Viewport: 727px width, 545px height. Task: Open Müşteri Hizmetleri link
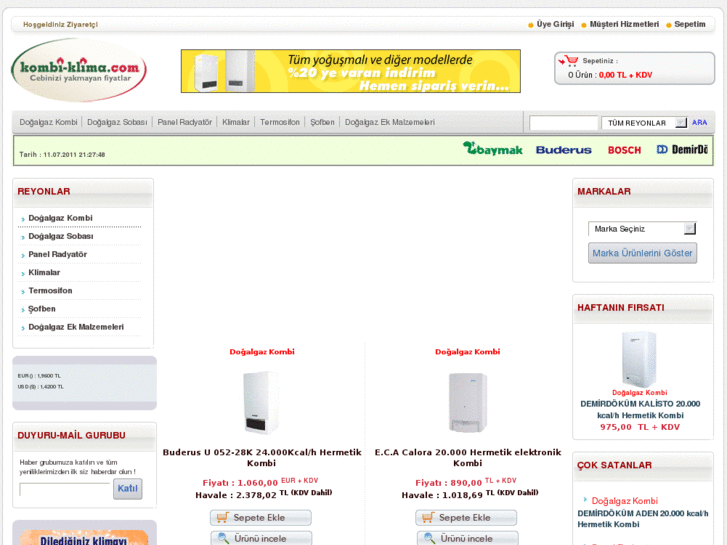click(624, 24)
